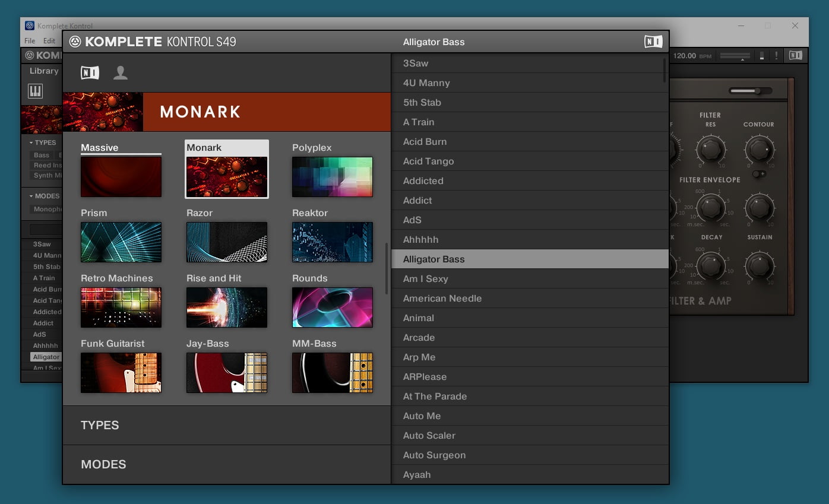829x504 pixels.
Task: Collapse the TYPES triangle in the back window
Action: point(31,143)
